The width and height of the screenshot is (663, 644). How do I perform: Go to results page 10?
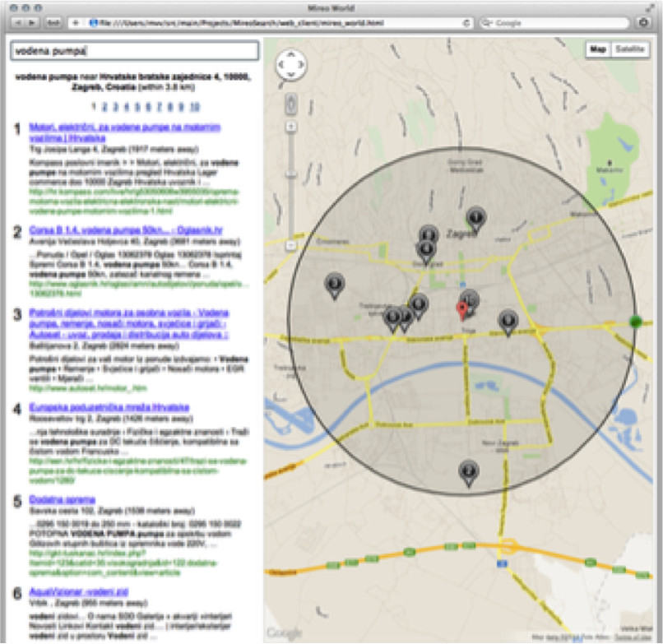click(x=194, y=107)
